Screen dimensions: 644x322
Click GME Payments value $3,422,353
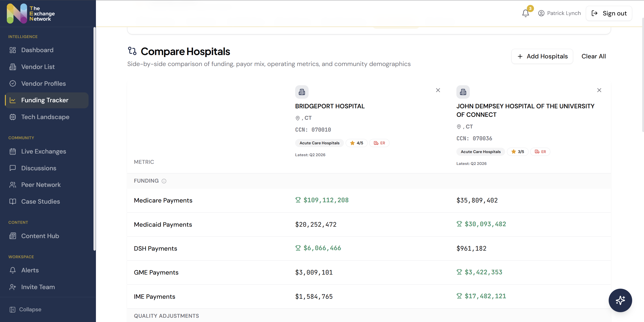[483, 272]
